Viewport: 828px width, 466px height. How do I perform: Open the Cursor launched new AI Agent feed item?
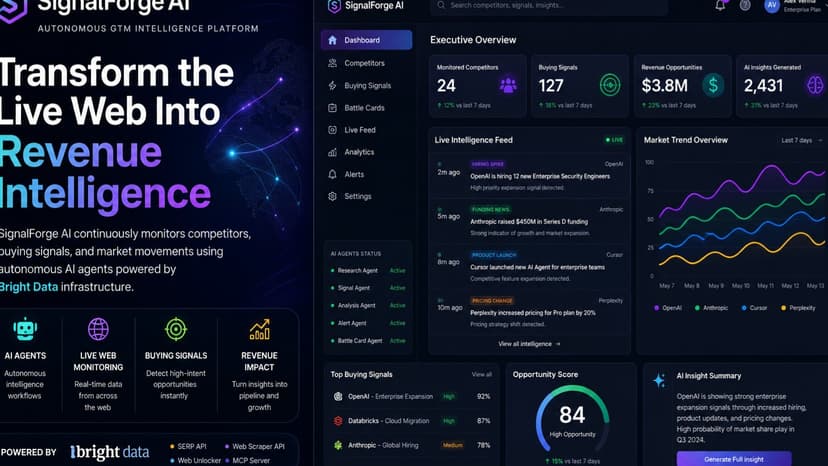[530, 267]
